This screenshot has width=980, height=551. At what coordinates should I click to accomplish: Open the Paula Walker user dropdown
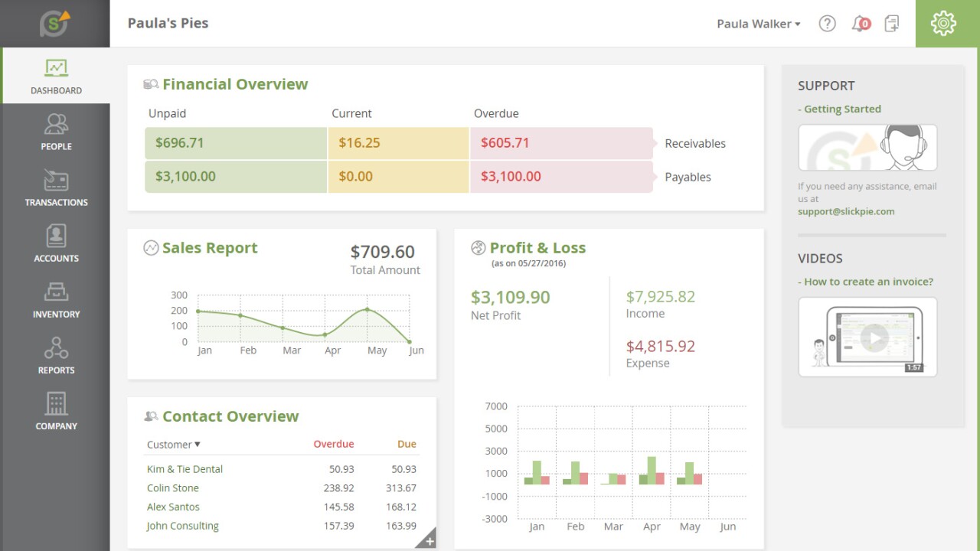[758, 24]
